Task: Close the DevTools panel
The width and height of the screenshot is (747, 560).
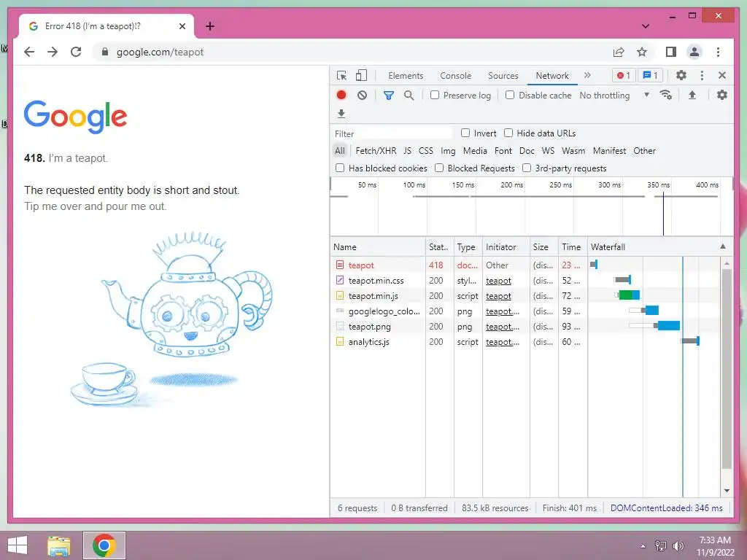Action: [722, 75]
